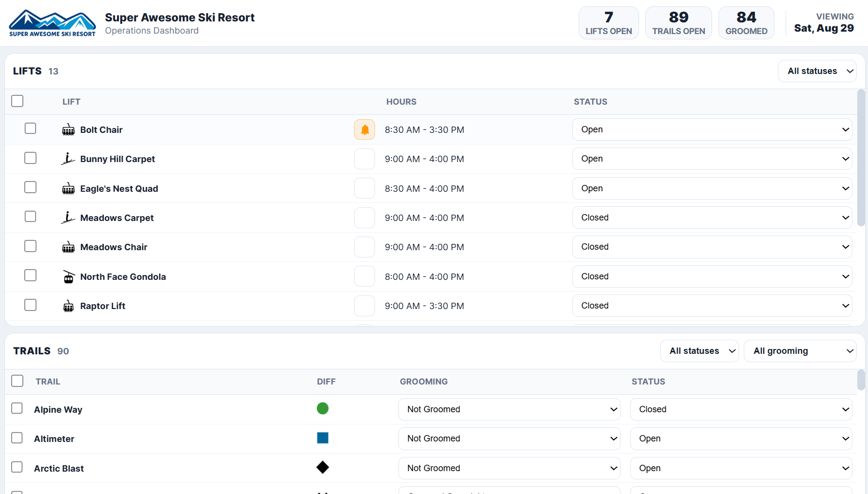Click the chairlift icon beside Bolt Chair
The width and height of the screenshot is (868, 494).
pyautogui.click(x=68, y=130)
